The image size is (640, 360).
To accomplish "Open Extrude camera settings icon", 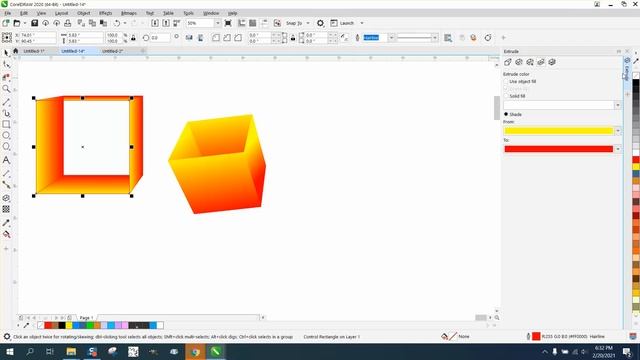I will (x=508, y=62).
